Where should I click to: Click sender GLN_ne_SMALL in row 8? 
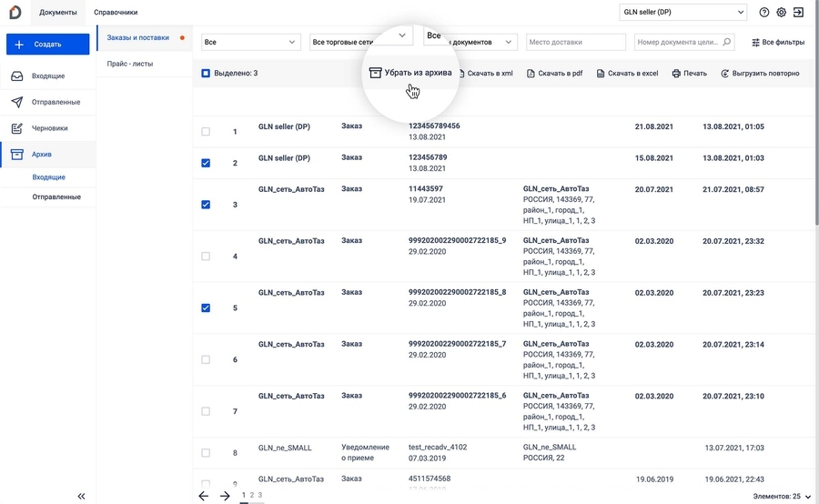pyautogui.click(x=285, y=448)
